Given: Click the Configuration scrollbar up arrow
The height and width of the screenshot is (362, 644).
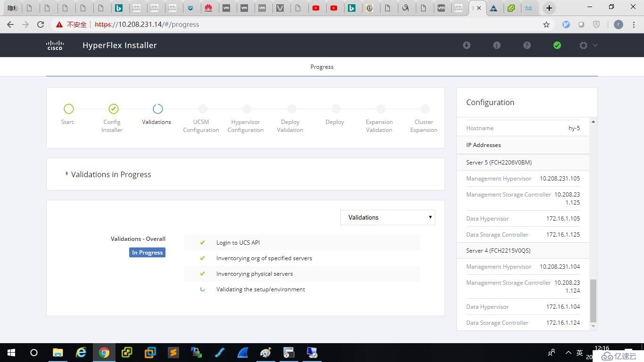Looking at the screenshot, I should 593,122.
